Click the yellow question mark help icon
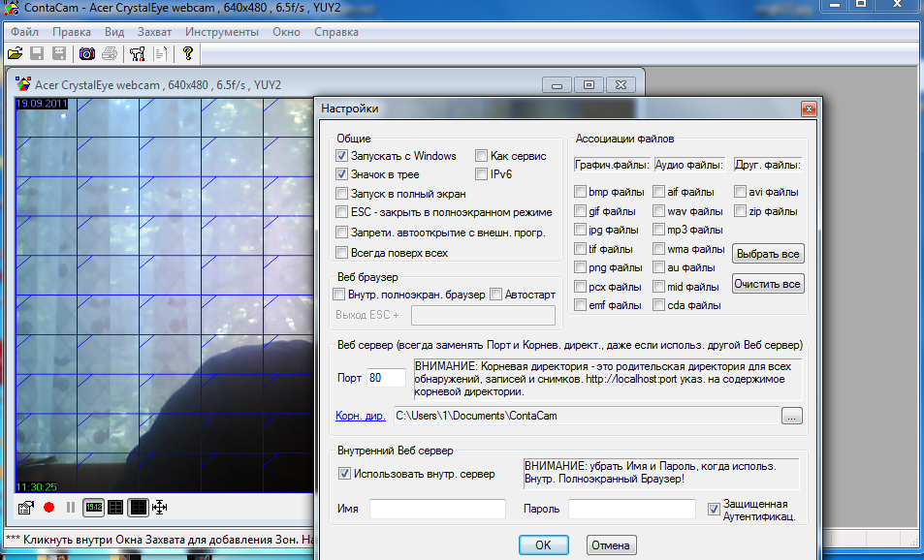924x560 pixels. 188,53
